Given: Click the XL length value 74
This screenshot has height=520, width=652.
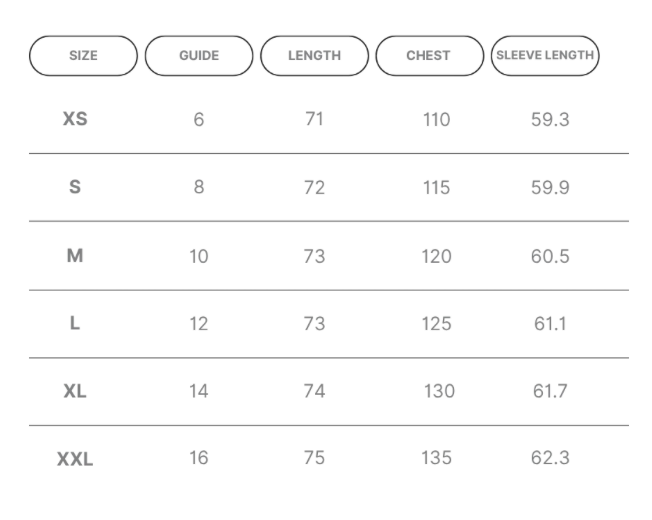Looking at the screenshot, I should (x=314, y=391).
